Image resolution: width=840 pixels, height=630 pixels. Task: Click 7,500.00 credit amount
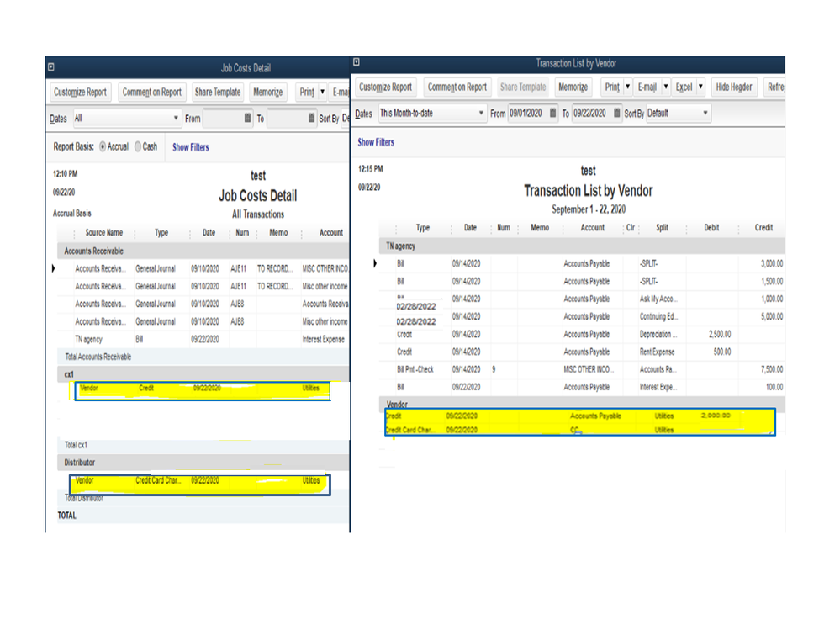(x=772, y=369)
